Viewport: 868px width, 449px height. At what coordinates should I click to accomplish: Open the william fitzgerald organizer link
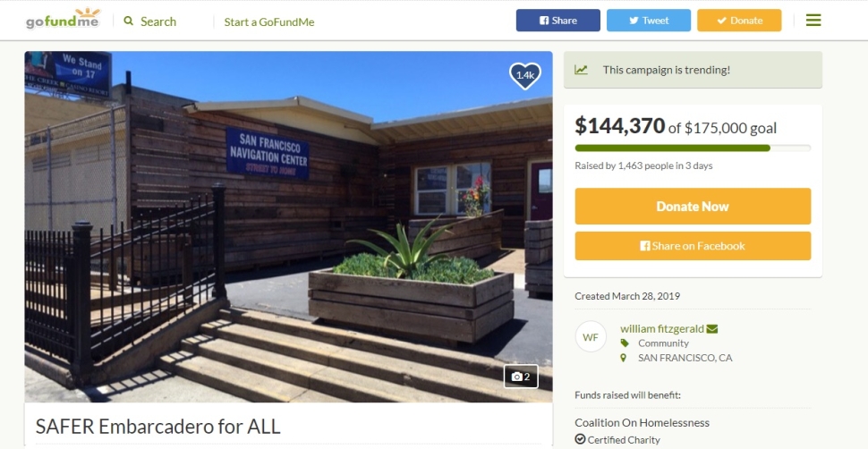(x=662, y=329)
